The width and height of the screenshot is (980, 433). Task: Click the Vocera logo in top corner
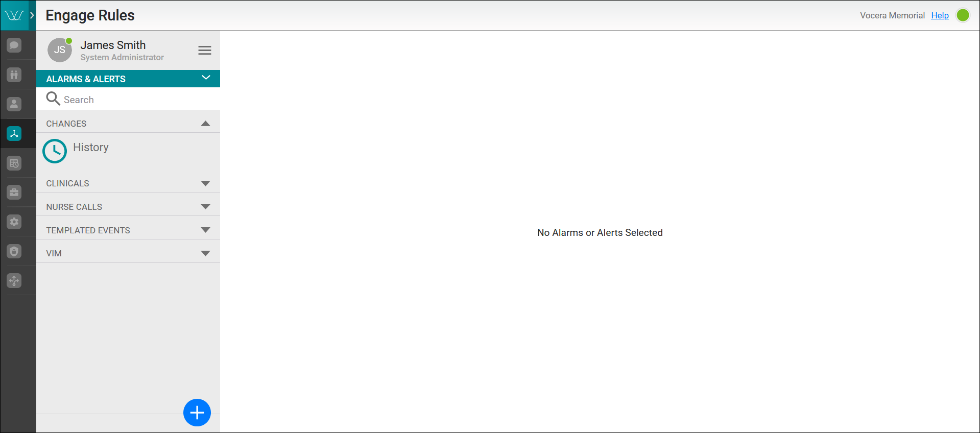(x=14, y=15)
